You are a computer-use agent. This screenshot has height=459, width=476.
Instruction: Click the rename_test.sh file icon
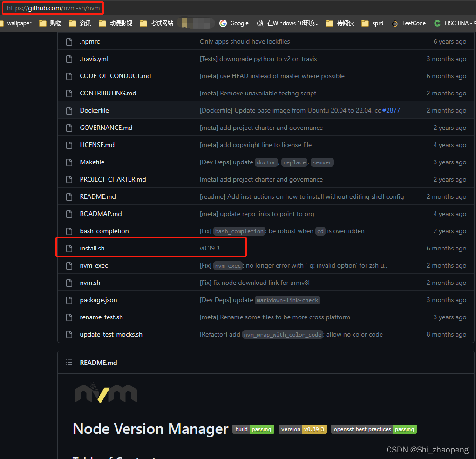[69, 317]
